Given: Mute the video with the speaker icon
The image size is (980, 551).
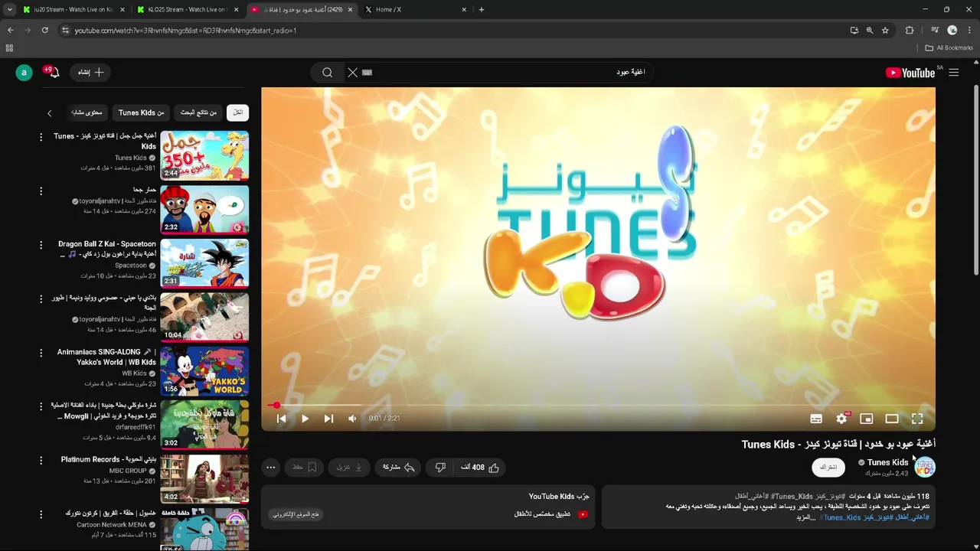Looking at the screenshot, I should point(352,419).
